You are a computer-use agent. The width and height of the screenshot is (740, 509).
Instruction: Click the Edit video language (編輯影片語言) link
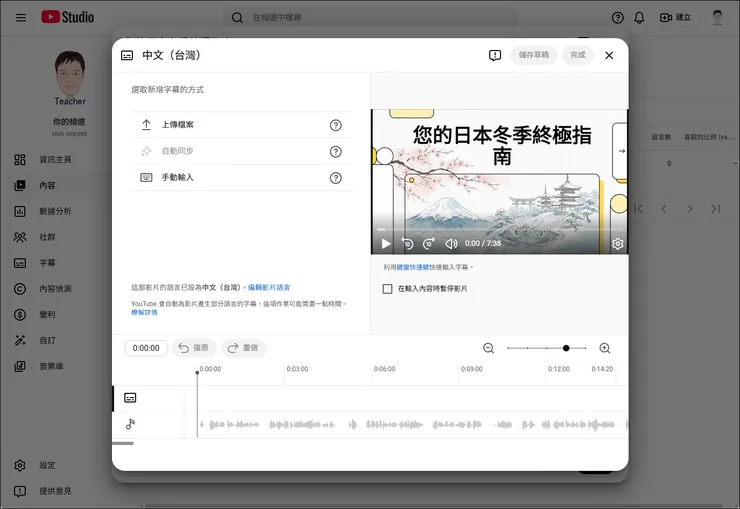point(269,287)
